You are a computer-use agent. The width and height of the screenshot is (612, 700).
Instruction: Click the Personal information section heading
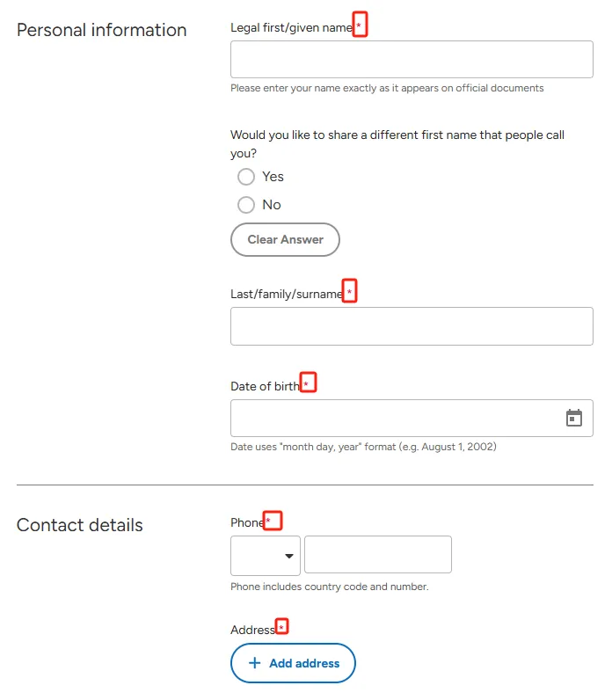pyautogui.click(x=102, y=30)
